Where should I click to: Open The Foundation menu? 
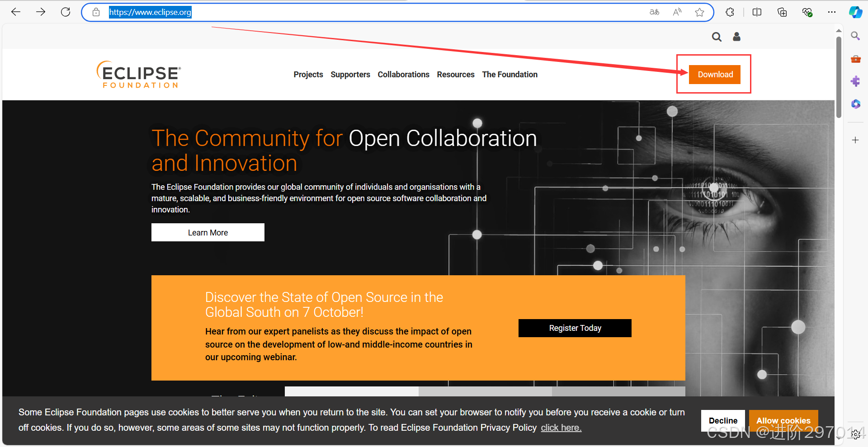[x=509, y=75]
